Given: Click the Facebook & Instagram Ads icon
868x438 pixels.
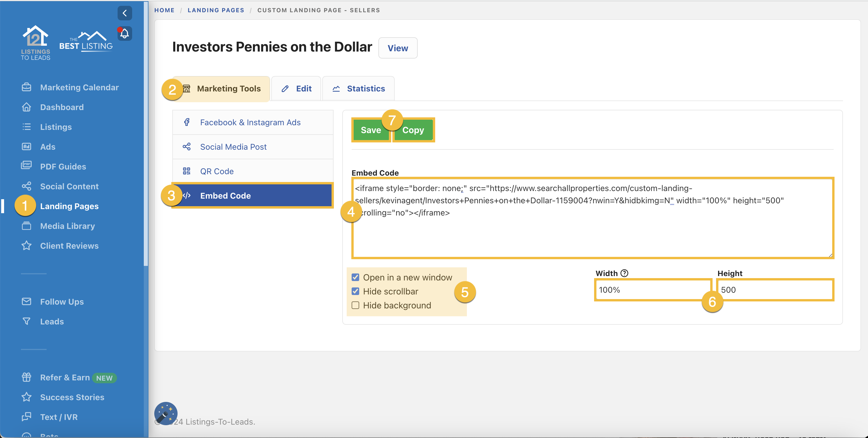Looking at the screenshot, I should [187, 122].
